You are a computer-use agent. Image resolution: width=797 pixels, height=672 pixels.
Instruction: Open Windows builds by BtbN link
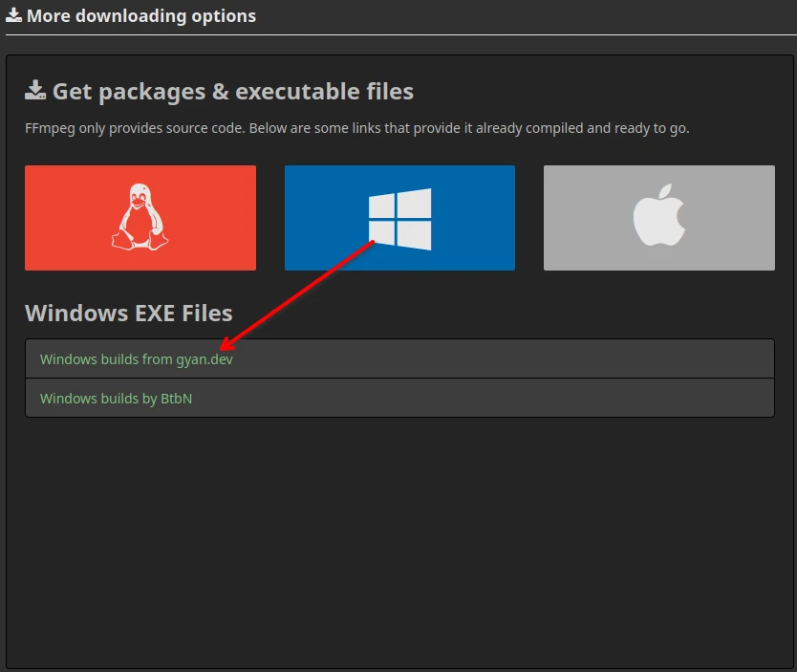pos(116,399)
